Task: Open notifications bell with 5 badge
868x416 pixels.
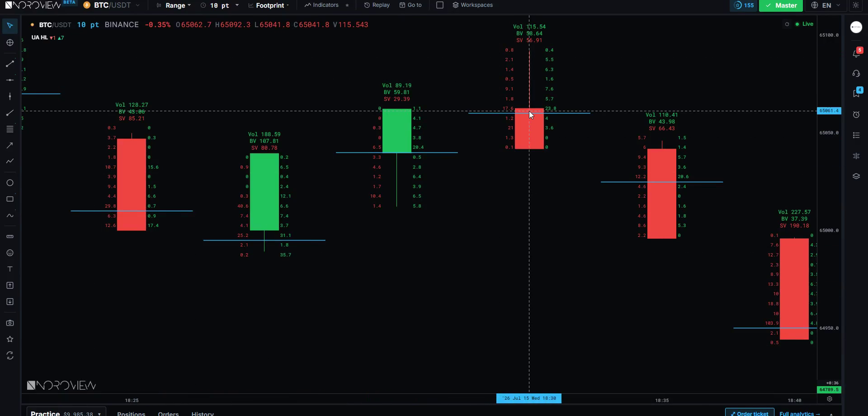Action: (856, 53)
